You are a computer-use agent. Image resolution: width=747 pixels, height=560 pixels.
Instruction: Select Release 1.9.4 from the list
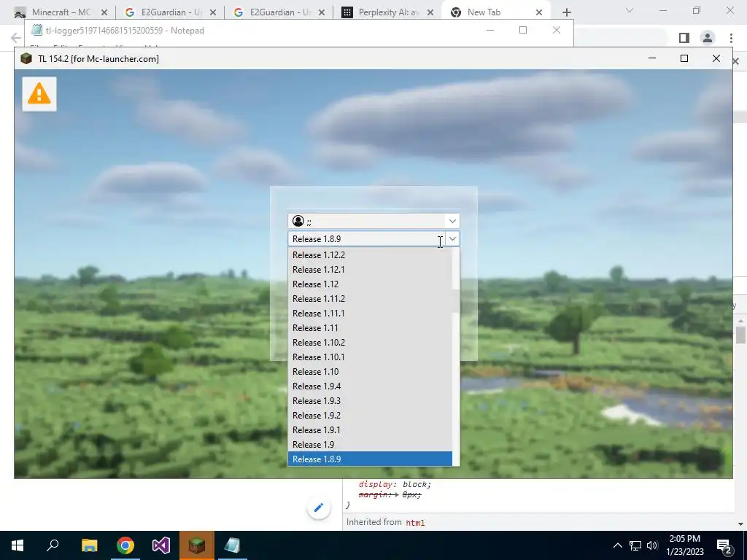point(370,386)
